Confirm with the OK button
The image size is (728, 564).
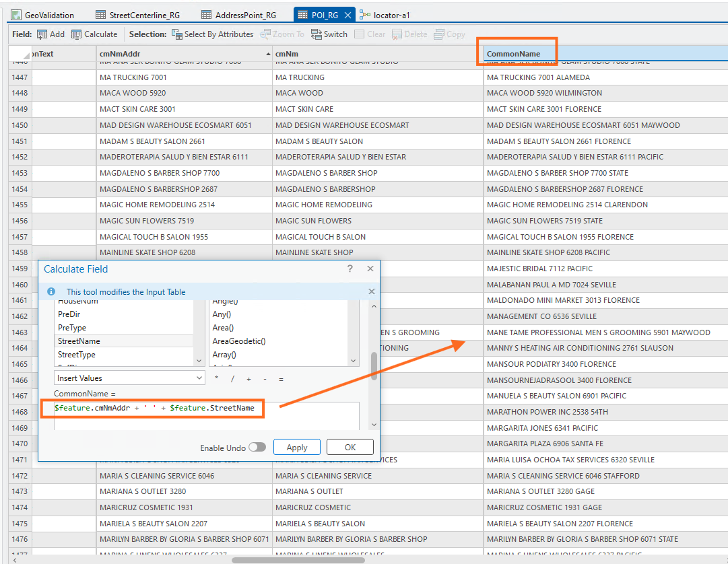(x=350, y=447)
